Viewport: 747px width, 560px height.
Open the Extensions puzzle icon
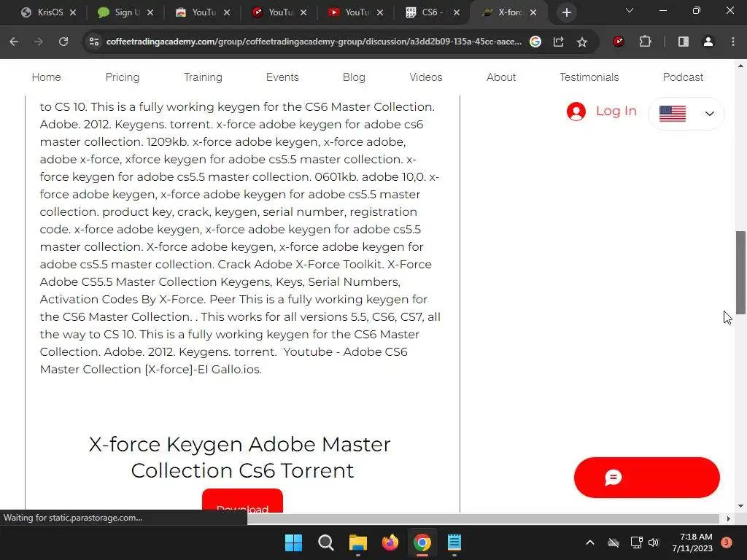pyautogui.click(x=645, y=42)
